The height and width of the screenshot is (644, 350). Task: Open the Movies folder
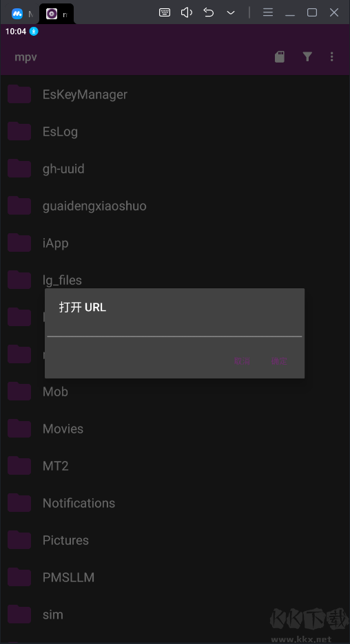tap(175, 429)
